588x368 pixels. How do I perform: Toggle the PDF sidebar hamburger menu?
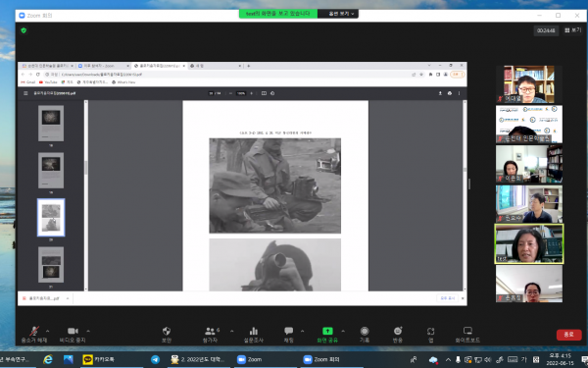pos(25,93)
